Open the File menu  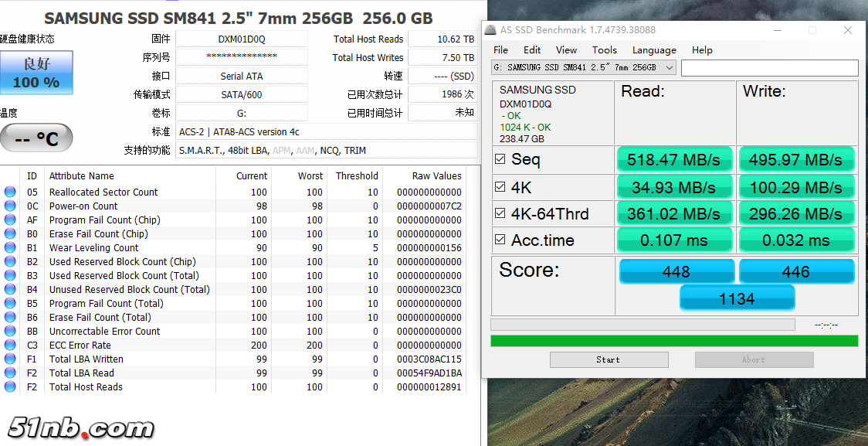click(x=500, y=49)
